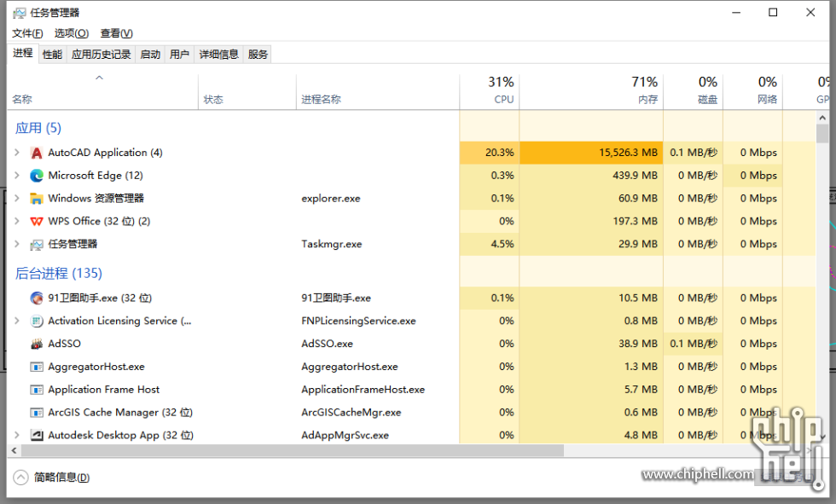
Task: Open the 文件(F) menu
Action: 27,33
